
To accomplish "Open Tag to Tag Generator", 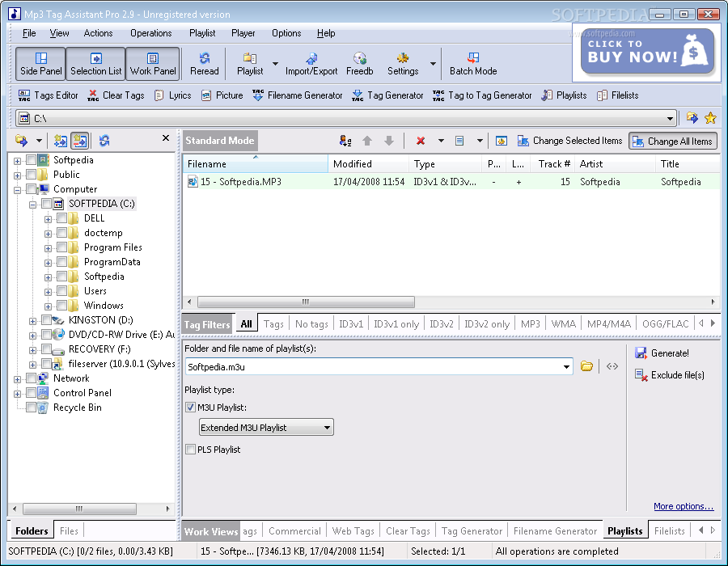I will [x=482, y=95].
